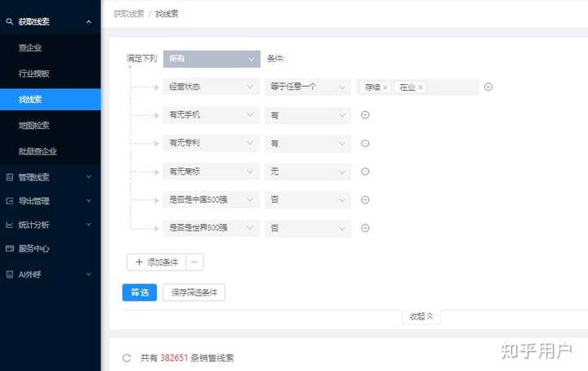The width and height of the screenshot is (588, 371).
Task: Expand the 管理线索 sidebar menu
Action: [x=49, y=177]
